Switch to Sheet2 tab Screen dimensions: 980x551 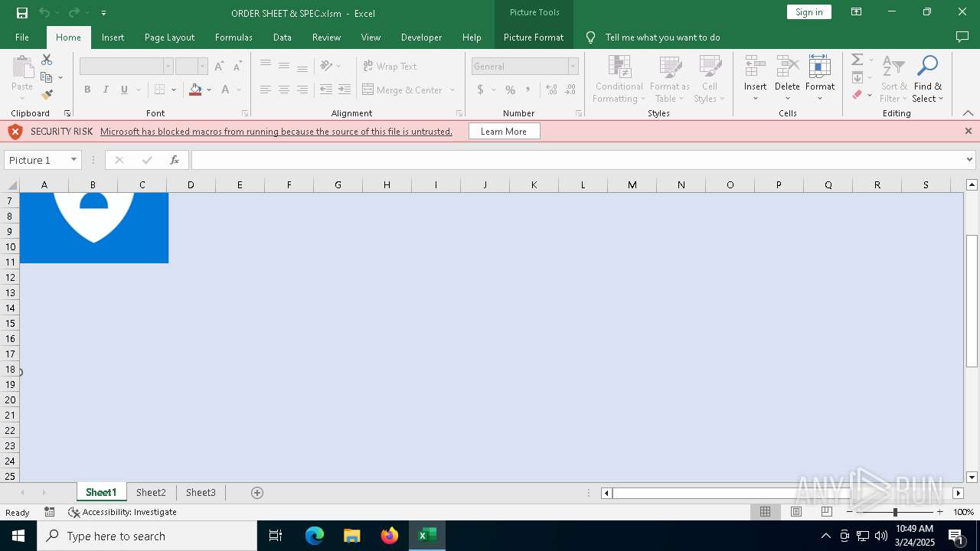coord(151,492)
